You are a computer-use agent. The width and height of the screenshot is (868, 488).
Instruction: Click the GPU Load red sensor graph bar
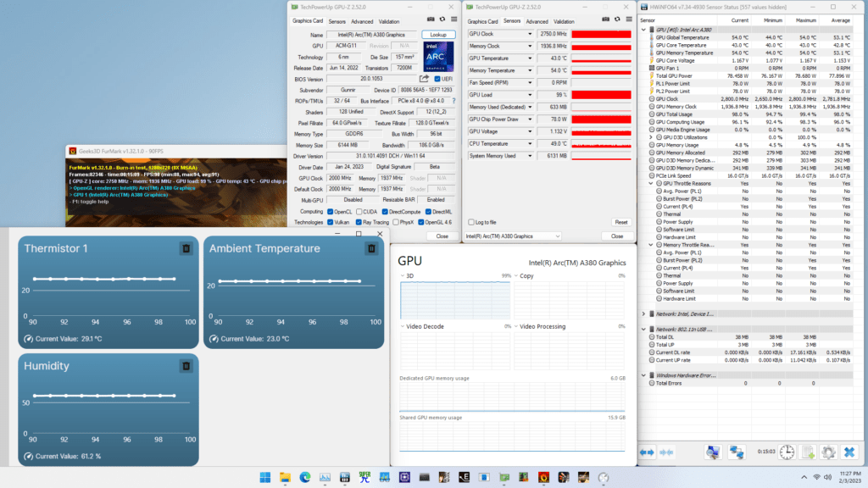pos(601,95)
